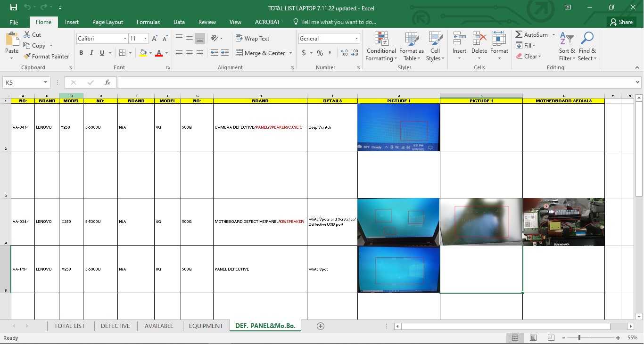Click the Insert Function fx button
Image resolution: width=644 pixels, height=345 pixels.
point(107,82)
